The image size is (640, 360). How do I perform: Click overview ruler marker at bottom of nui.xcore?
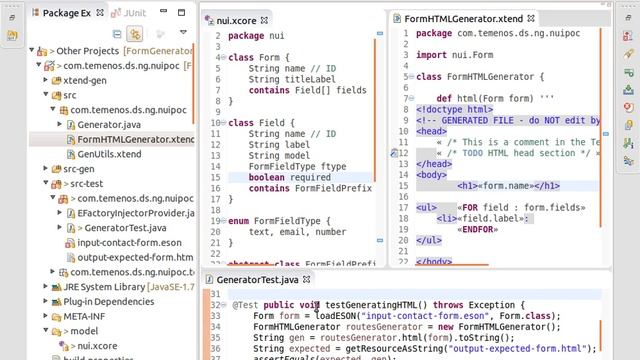380,240
